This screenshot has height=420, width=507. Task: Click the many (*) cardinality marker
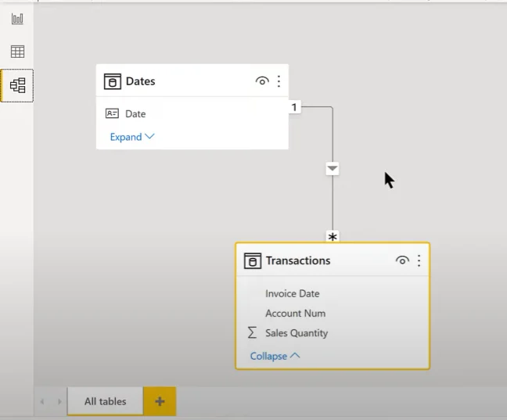pyautogui.click(x=333, y=237)
